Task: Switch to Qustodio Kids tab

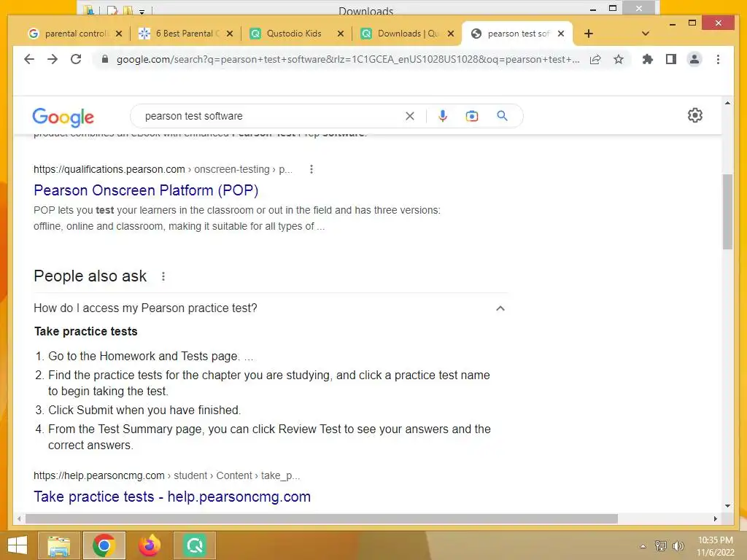Action: point(294,34)
